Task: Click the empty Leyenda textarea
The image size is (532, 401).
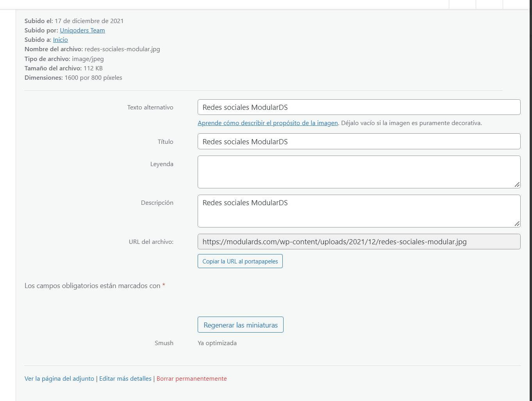Action: point(359,171)
